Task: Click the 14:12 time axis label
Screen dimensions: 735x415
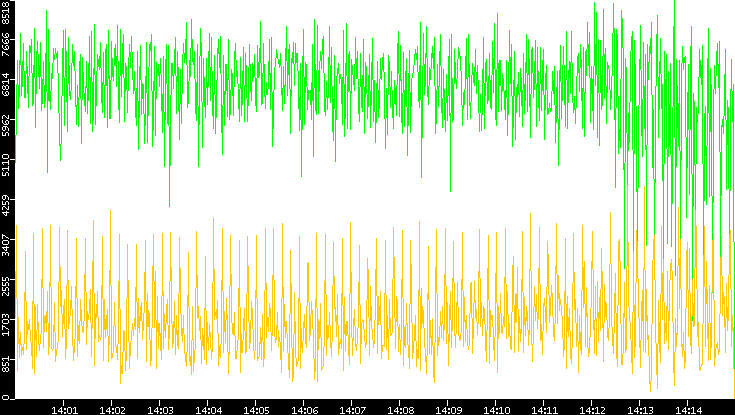Action: point(592,410)
